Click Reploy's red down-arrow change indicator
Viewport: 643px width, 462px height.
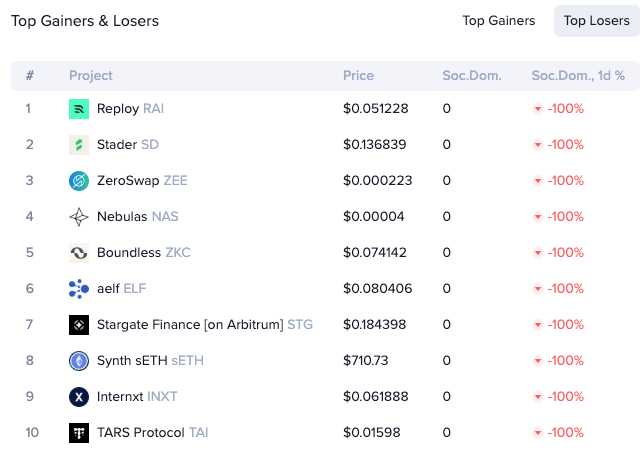pyautogui.click(x=538, y=109)
